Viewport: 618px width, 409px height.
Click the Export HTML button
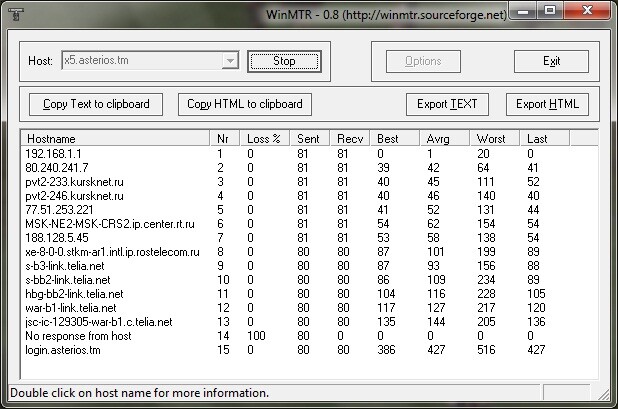[x=547, y=104]
